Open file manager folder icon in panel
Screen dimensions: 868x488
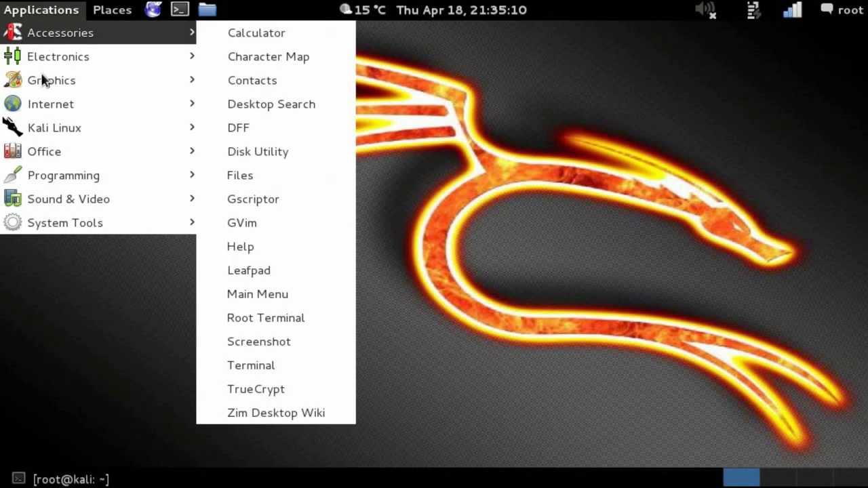[x=207, y=9]
